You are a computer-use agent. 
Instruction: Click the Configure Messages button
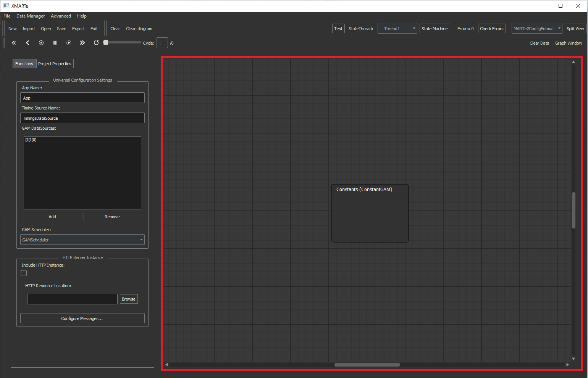click(82, 318)
